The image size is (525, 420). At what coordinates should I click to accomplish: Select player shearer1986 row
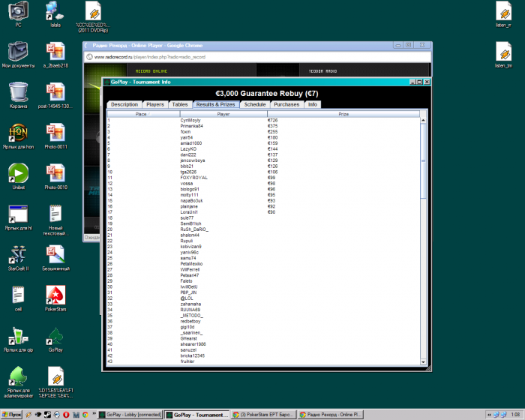(x=193, y=344)
